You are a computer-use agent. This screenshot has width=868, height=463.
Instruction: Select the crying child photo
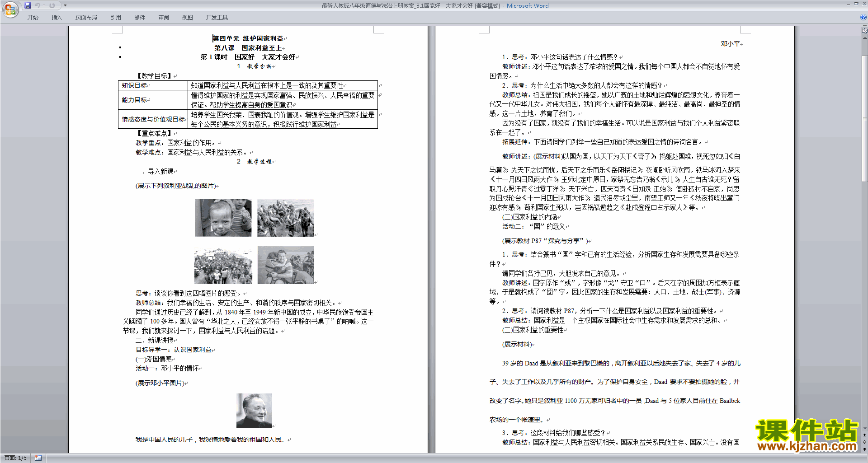pyautogui.click(x=223, y=218)
